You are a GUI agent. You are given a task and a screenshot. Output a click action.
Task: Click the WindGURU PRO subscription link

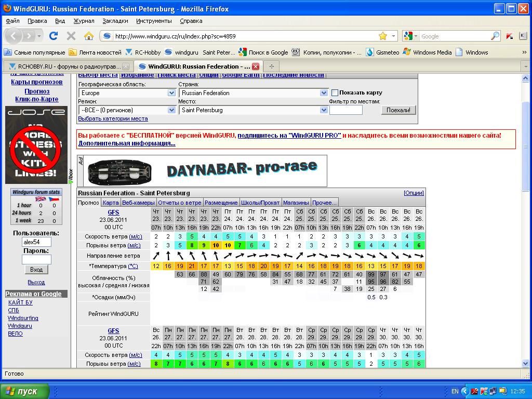pos(289,136)
